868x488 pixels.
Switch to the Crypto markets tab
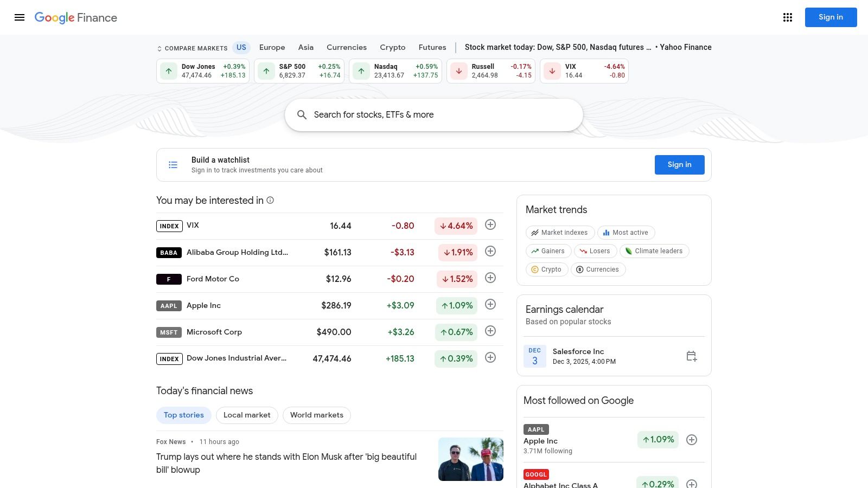[392, 47]
